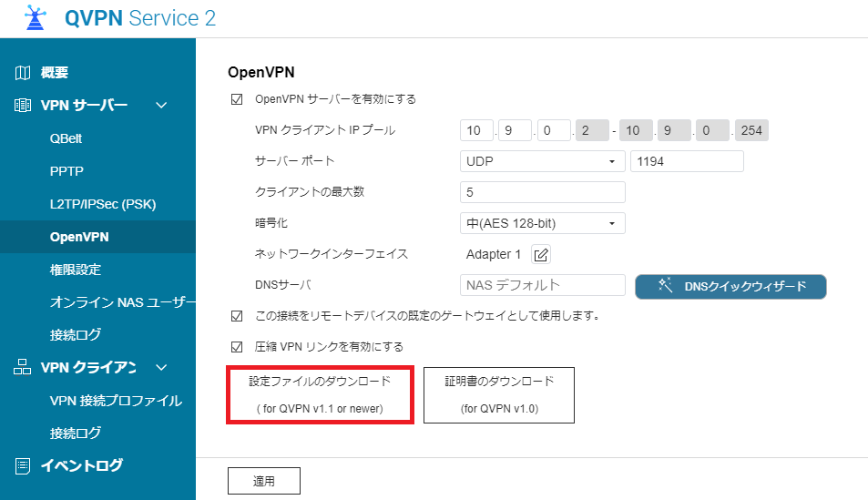Click the VPN クライアント IP プール label
Image resolution: width=868 pixels, height=500 pixels.
click(x=325, y=130)
